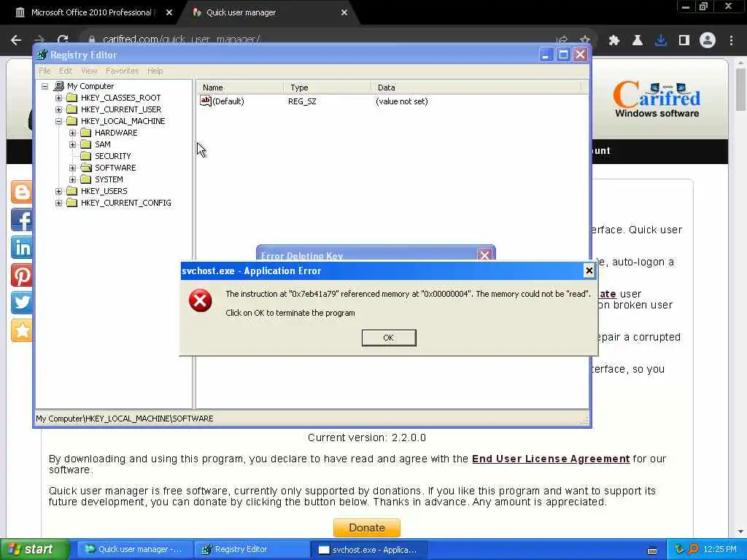
Task: Expand the SAM key node
Action: [x=72, y=144]
